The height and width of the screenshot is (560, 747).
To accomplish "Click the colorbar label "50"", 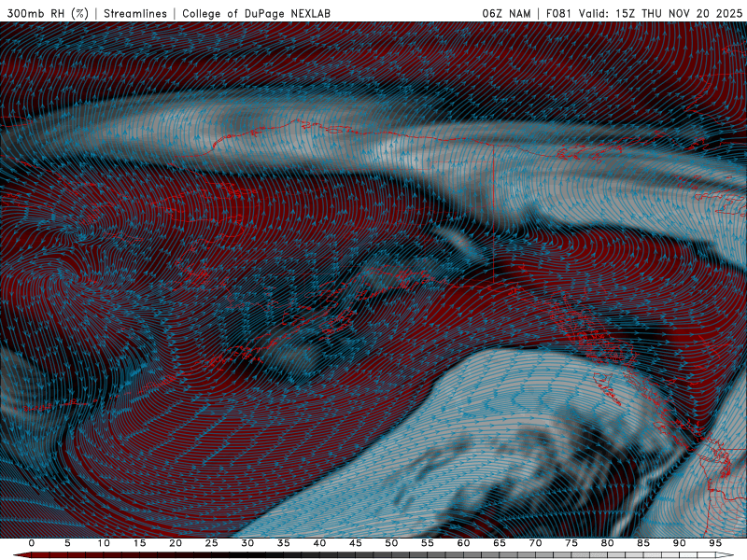I will tap(391, 543).
